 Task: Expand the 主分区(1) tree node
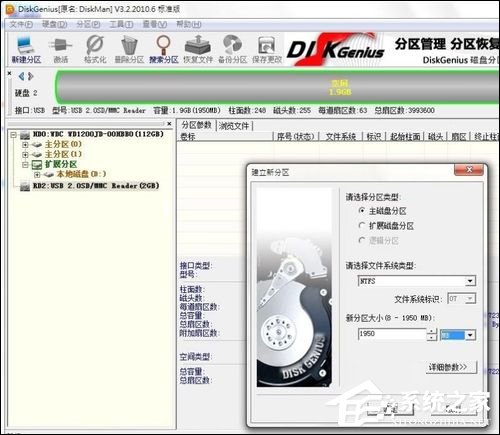(25, 155)
